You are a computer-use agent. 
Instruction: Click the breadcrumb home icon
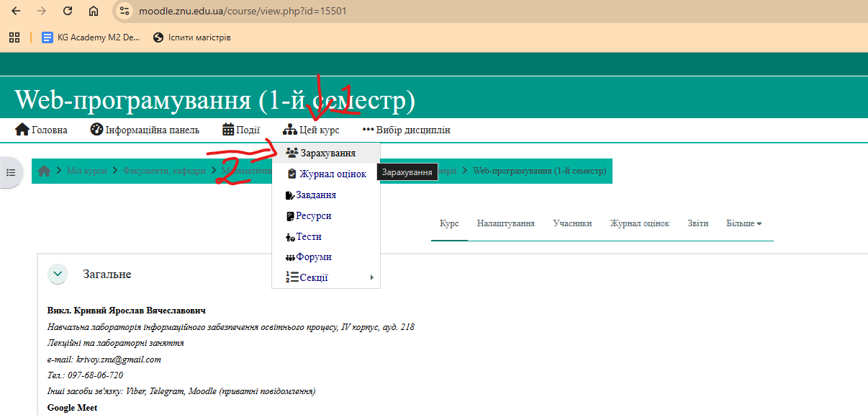[45, 171]
